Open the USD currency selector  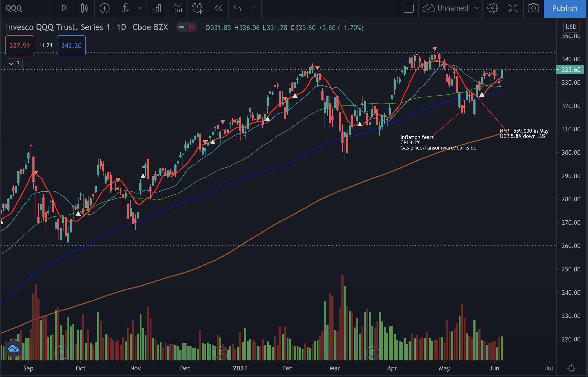pos(571,27)
